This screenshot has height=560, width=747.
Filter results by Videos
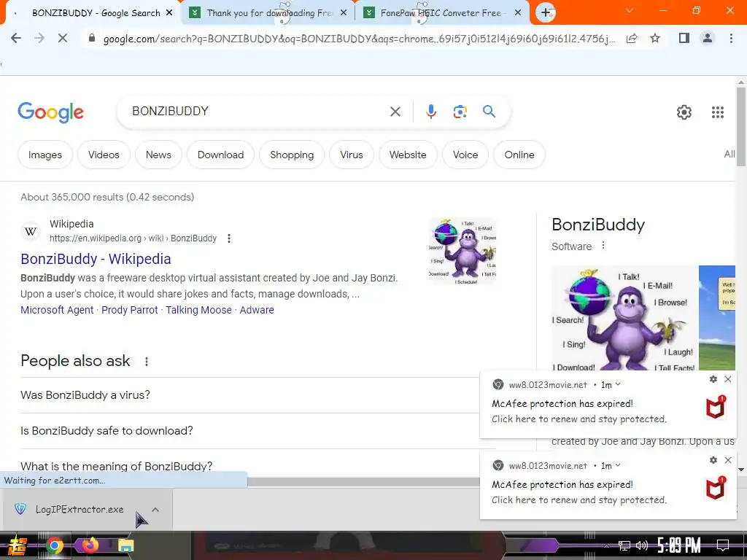[104, 155]
